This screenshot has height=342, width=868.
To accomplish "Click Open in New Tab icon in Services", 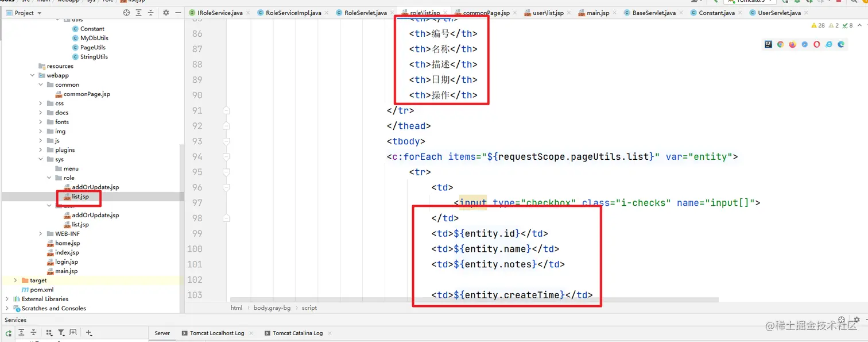I will tap(73, 333).
